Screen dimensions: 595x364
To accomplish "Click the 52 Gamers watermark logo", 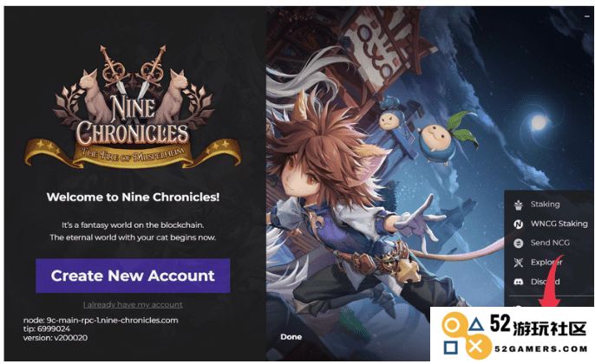I will click(x=514, y=335).
